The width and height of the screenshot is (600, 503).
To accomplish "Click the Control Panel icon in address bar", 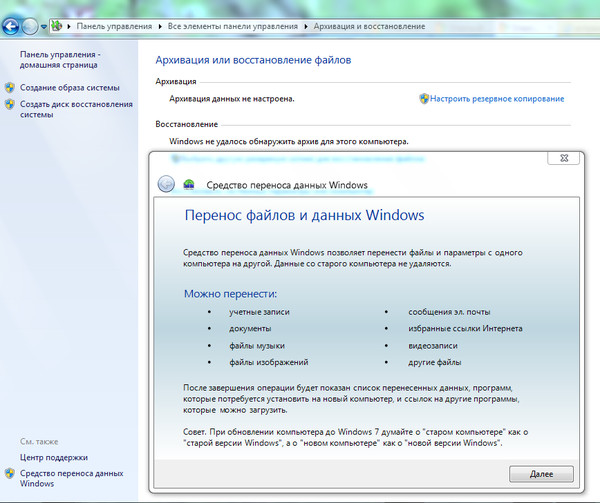I will pyautogui.click(x=57, y=26).
